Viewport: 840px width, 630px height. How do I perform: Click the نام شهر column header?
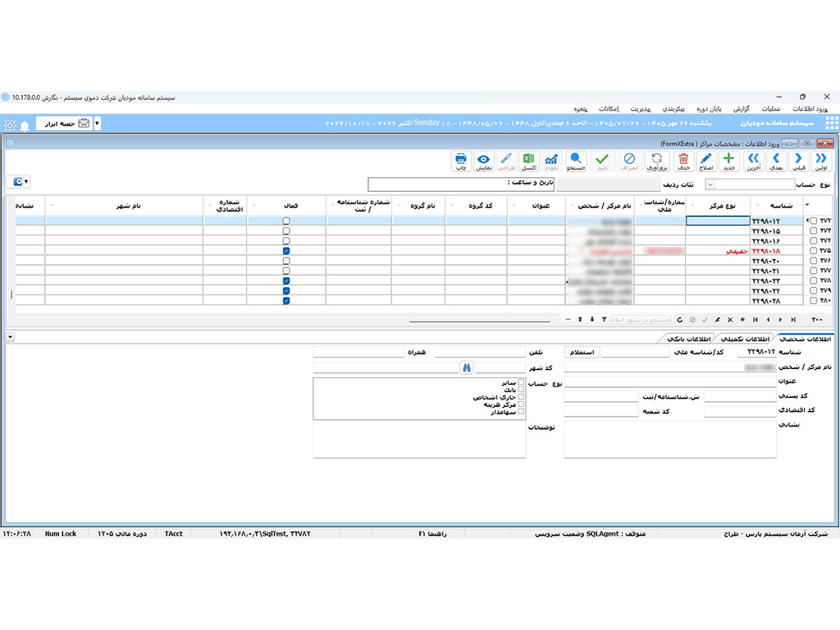tap(129, 206)
